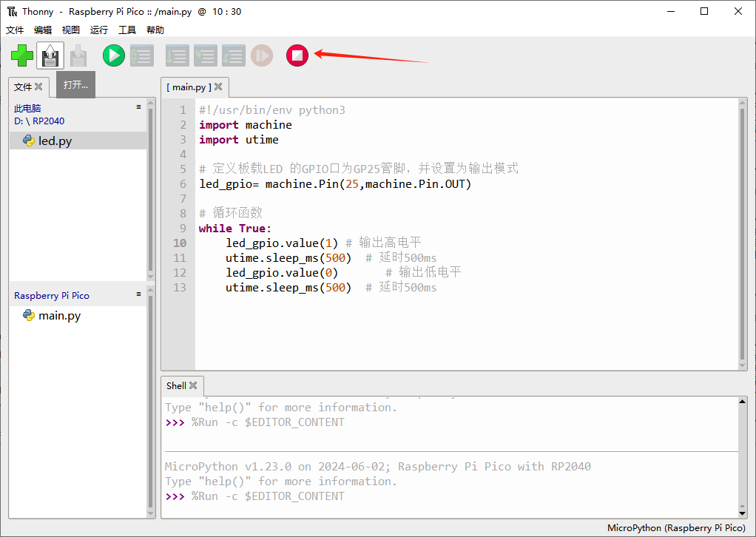This screenshot has height=537, width=756.
Task: Open interpreter selector MicroPython (Raspberry Pi Pico)
Action: (x=676, y=528)
